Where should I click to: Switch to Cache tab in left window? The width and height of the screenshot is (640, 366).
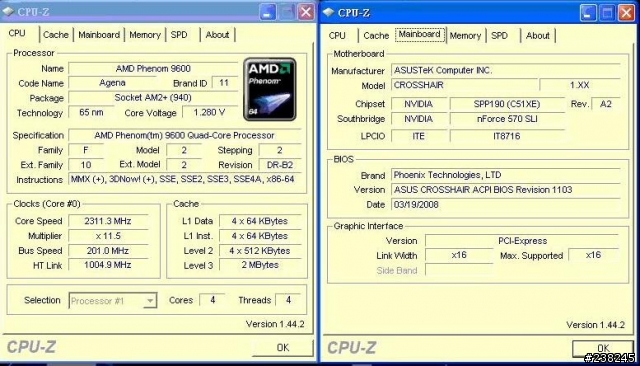click(x=56, y=35)
